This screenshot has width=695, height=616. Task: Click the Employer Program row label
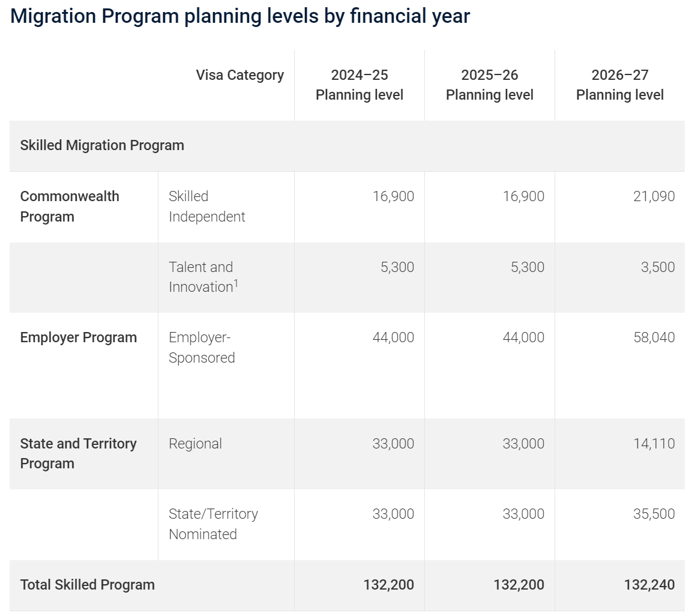(79, 337)
